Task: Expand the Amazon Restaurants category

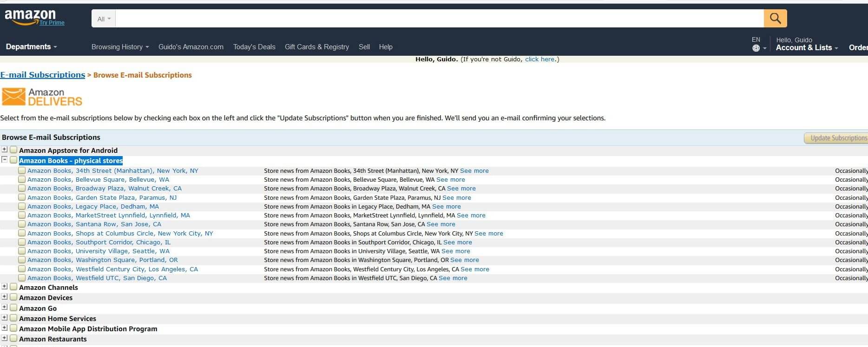Action: tap(5, 338)
